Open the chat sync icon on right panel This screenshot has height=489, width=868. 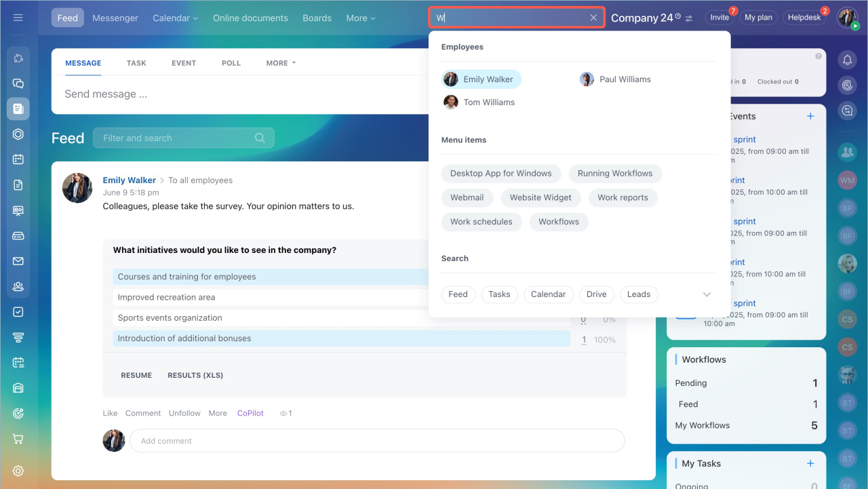pos(847,111)
